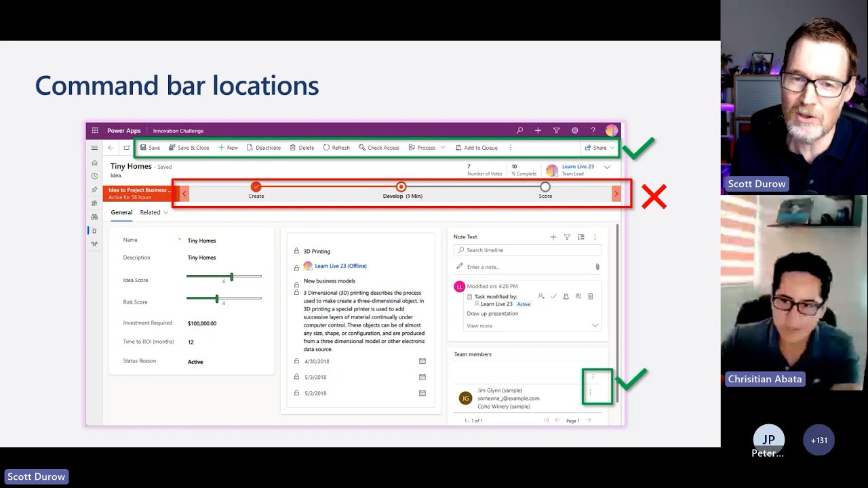Viewport: 868px width, 488px height.
Task: Open Note Text timeline more options
Action: [595, 237]
